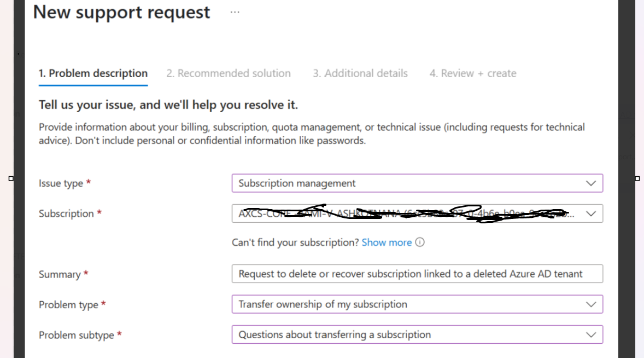Image resolution: width=644 pixels, height=358 pixels.
Task: Click the Subscription field chevron icon
Action: (591, 213)
